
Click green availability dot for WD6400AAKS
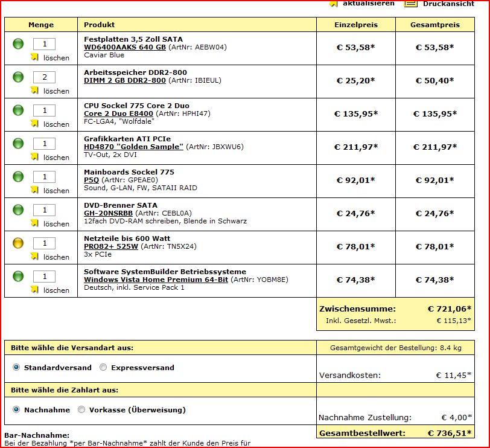(x=18, y=43)
